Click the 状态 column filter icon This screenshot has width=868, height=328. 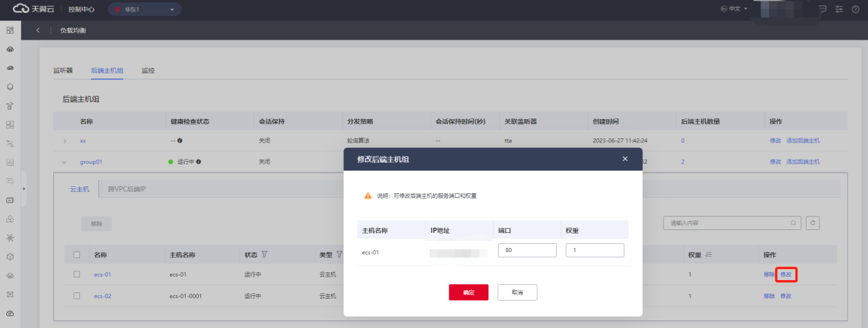264,255
